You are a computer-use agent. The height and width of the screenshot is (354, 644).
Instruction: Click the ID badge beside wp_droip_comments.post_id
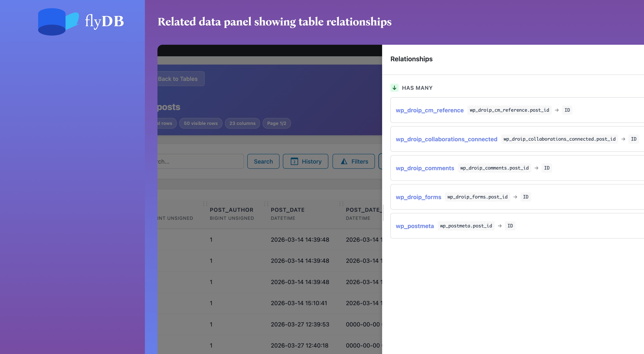click(x=547, y=168)
